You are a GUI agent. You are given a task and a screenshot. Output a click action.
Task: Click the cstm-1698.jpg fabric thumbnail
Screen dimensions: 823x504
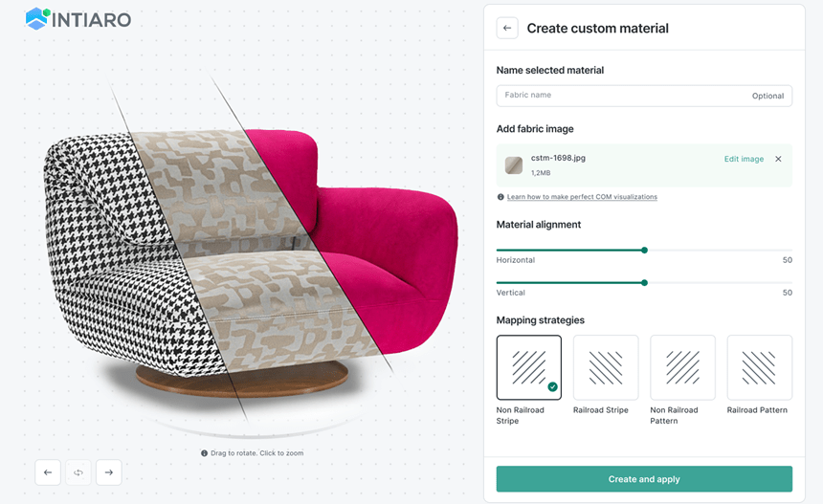(x=514, y=165)
